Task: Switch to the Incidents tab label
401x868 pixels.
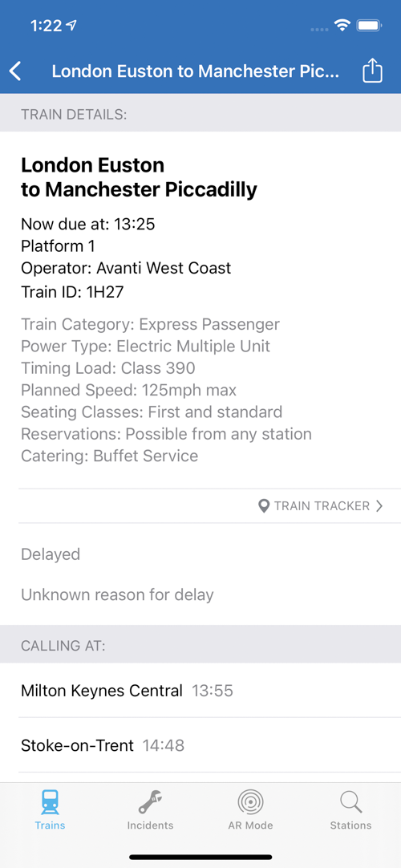Action: click(150, 825)
